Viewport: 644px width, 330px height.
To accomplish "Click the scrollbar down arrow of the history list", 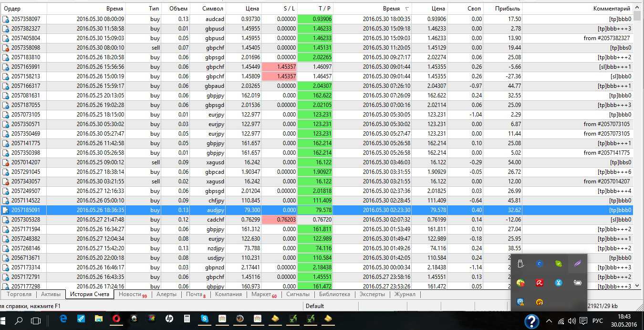I will 638,286.
